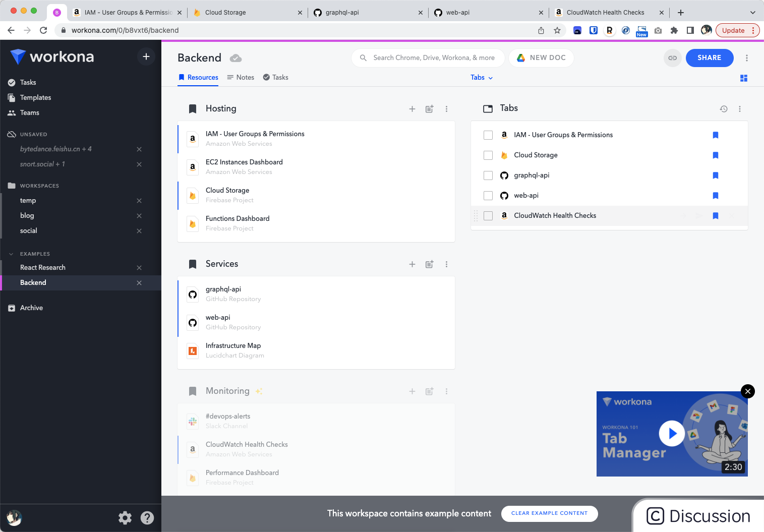764x532 pixels.
Task: Switch to the Resources tab
Action: coord(198,78)
